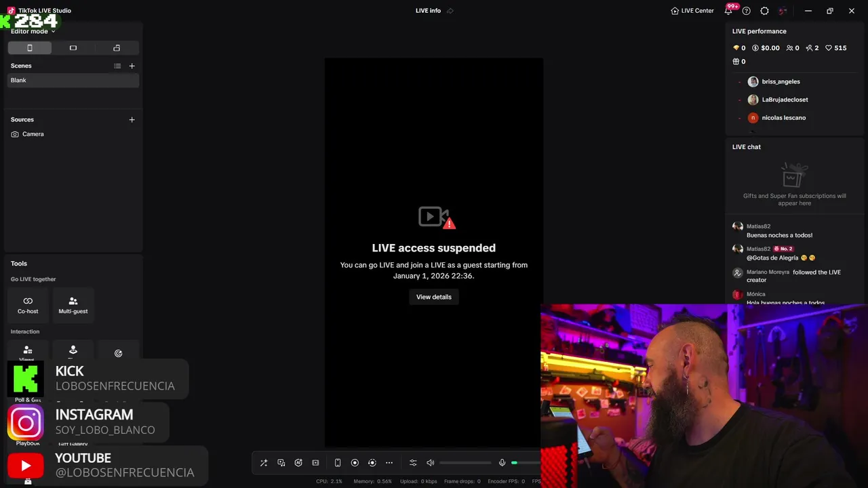Open the media and music tool

[281, 463]
